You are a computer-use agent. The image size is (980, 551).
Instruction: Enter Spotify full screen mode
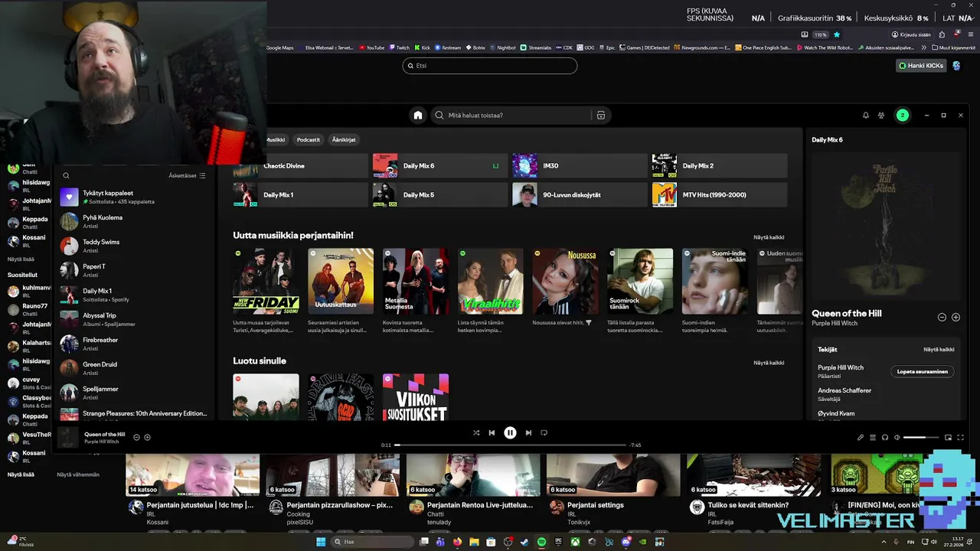(960, 438)
